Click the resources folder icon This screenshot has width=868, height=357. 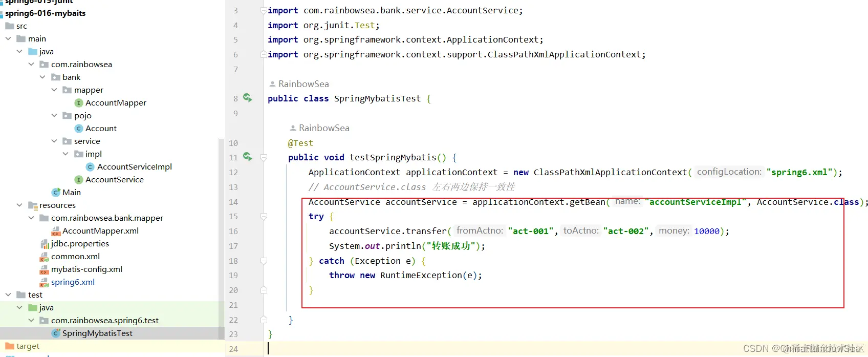pos(33,205)
